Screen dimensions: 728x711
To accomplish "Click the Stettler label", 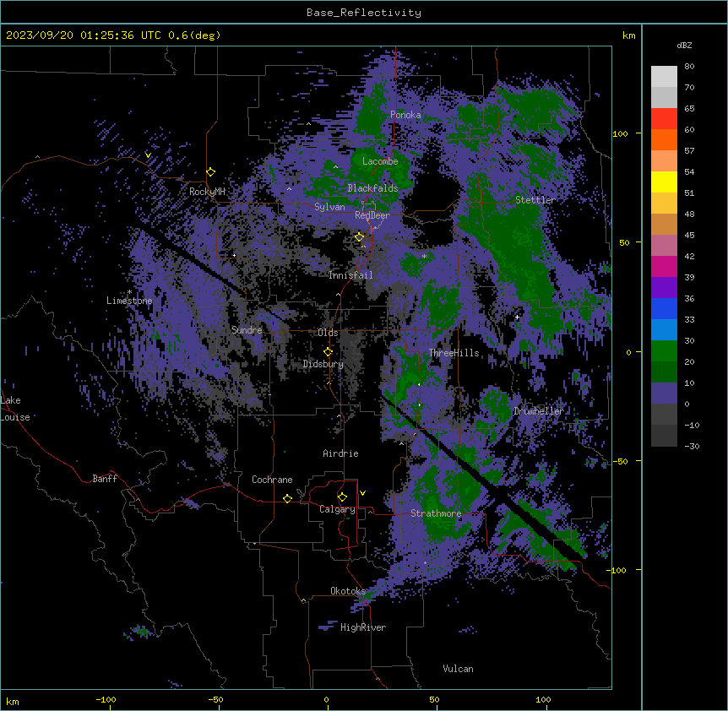I will click(535, 200).
